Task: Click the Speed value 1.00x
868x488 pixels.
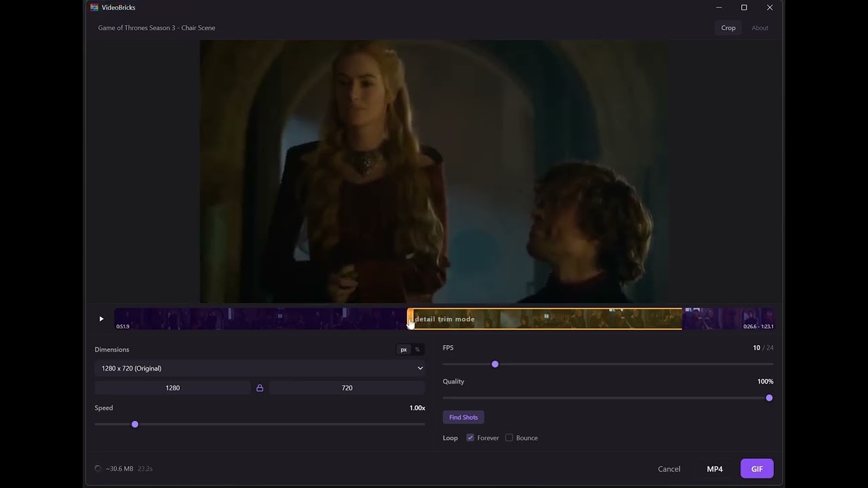Action: point(417,408)
